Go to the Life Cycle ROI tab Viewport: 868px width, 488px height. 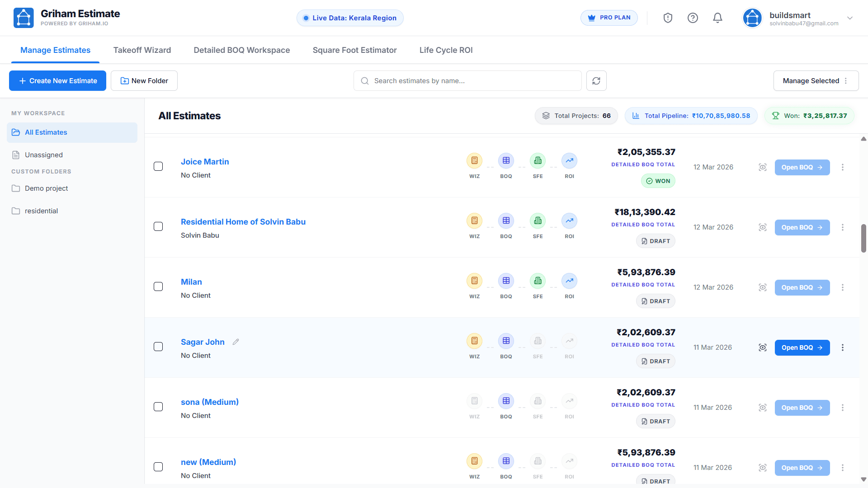click(446, 50)
